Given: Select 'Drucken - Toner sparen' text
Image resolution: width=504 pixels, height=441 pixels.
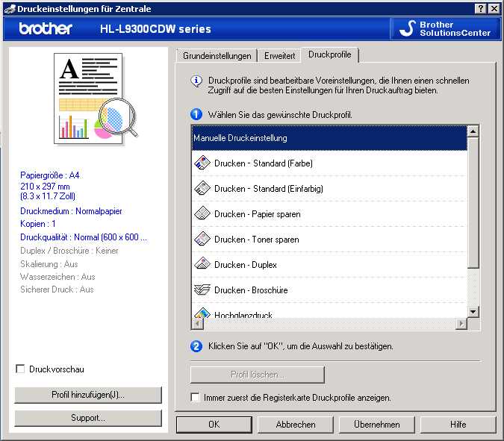Looking at the screenshot, I should pos(257,240).
